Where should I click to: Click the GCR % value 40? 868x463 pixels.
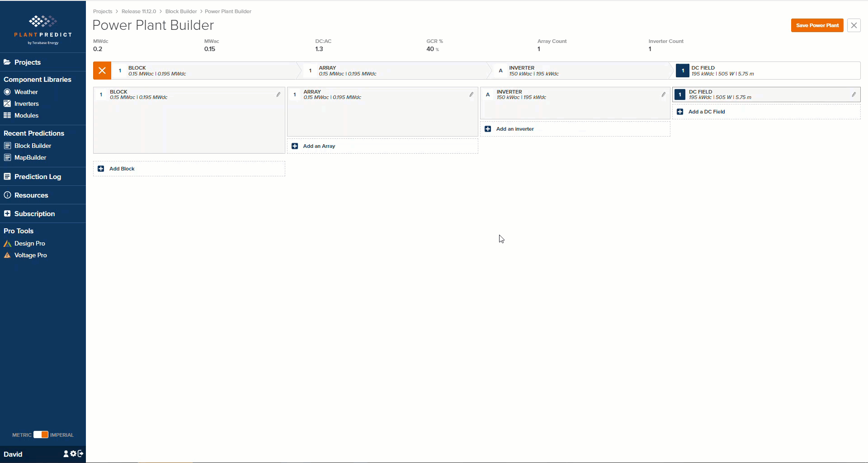tap(430, 49)
